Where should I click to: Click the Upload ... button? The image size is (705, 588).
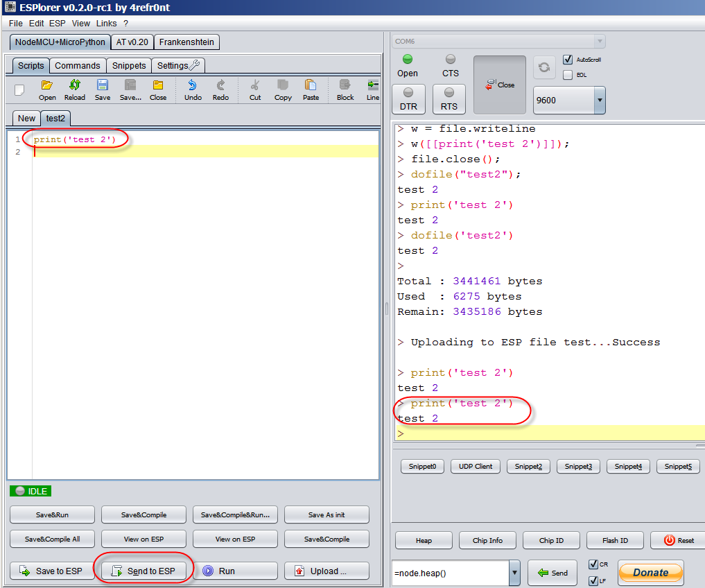(x=327, y=571)
